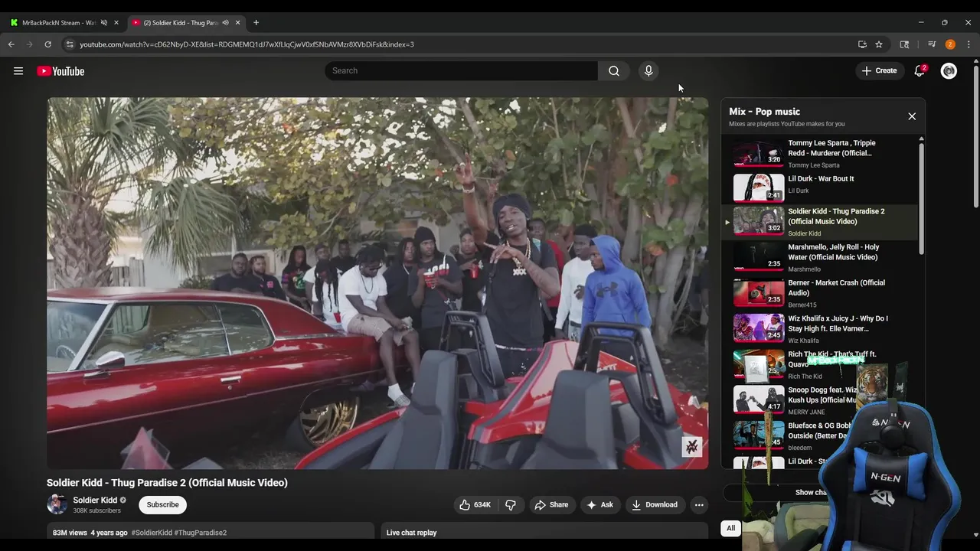Close the Mix playlist panel
Screen dimensions: 980x551
pos(912,116)
